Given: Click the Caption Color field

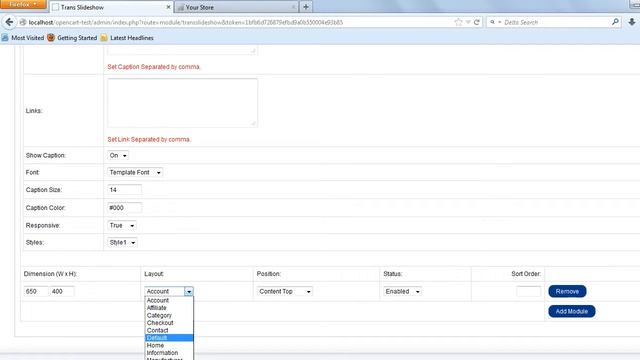Looking at the screenshot, I should [x=124, y=208].
